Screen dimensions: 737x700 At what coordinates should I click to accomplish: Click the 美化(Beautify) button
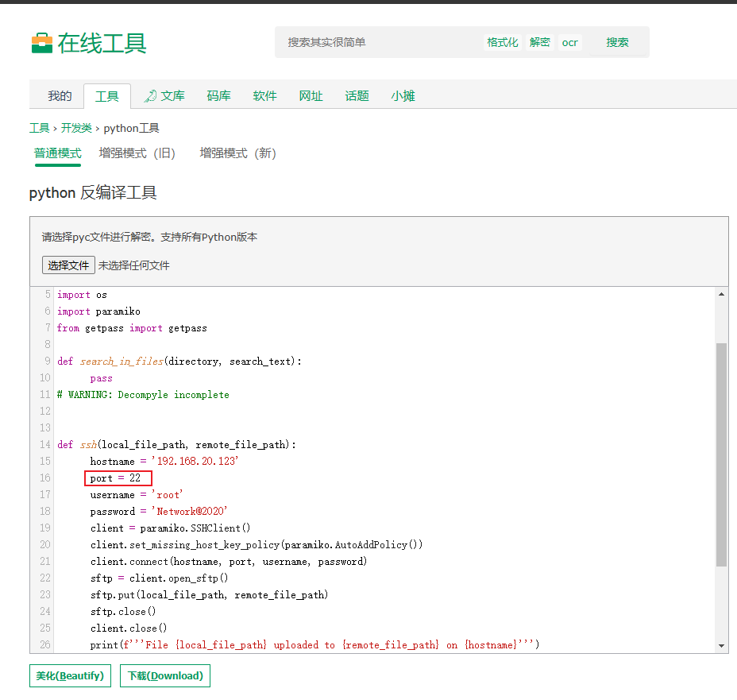pyautogui.click(x=70, y=675)
